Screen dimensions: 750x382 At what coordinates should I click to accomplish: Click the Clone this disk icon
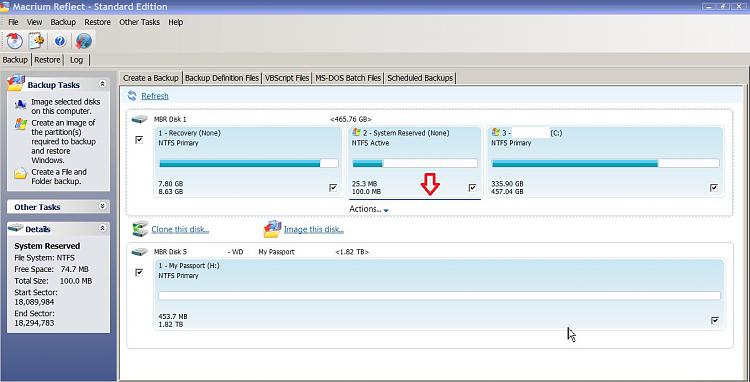(x=140, y=229)
